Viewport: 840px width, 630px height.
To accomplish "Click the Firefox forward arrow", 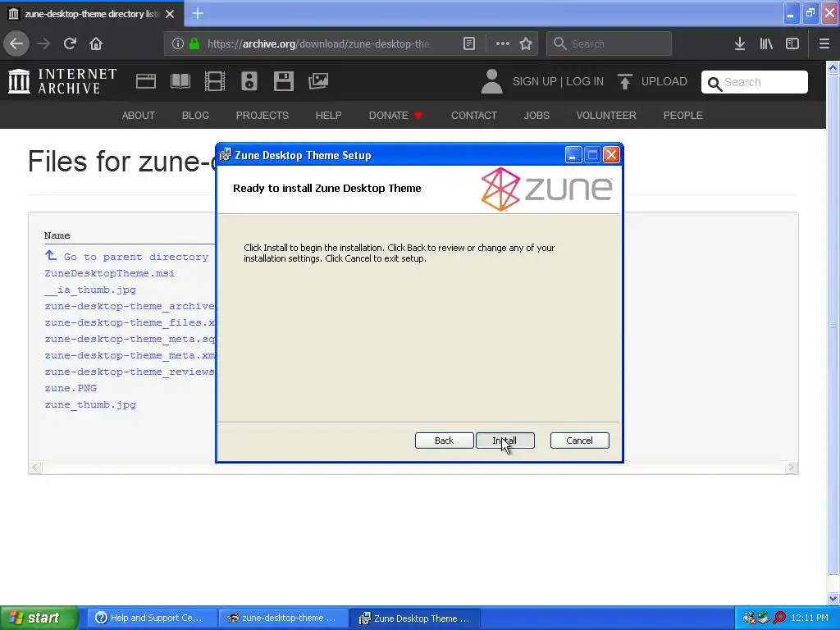I will [x=43, y=44].
